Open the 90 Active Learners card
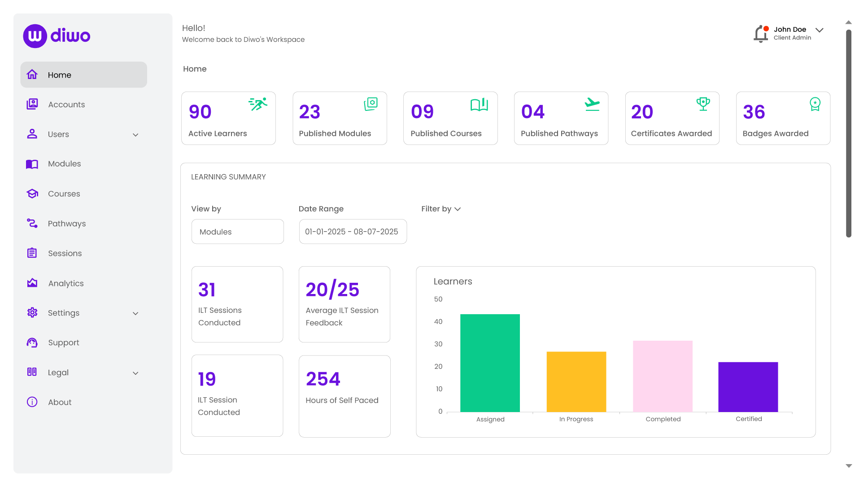 (228, 118)
